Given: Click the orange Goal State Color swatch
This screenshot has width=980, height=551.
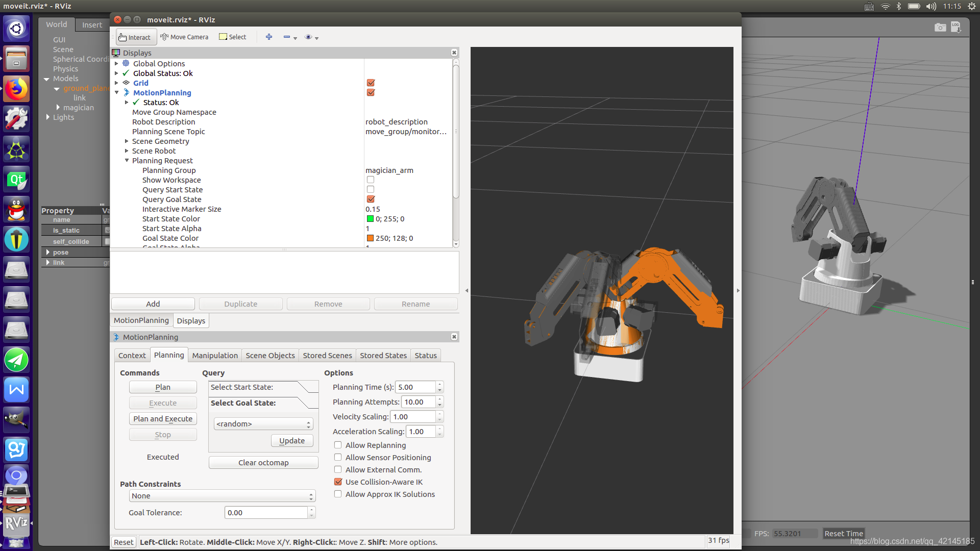Looking at the screenshot, I should coord(371,238).
